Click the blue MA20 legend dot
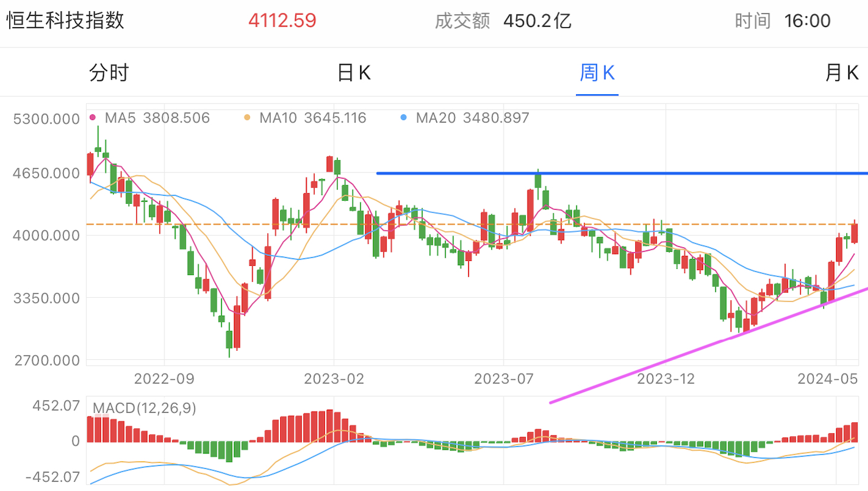868x491 pixels. 403,118
